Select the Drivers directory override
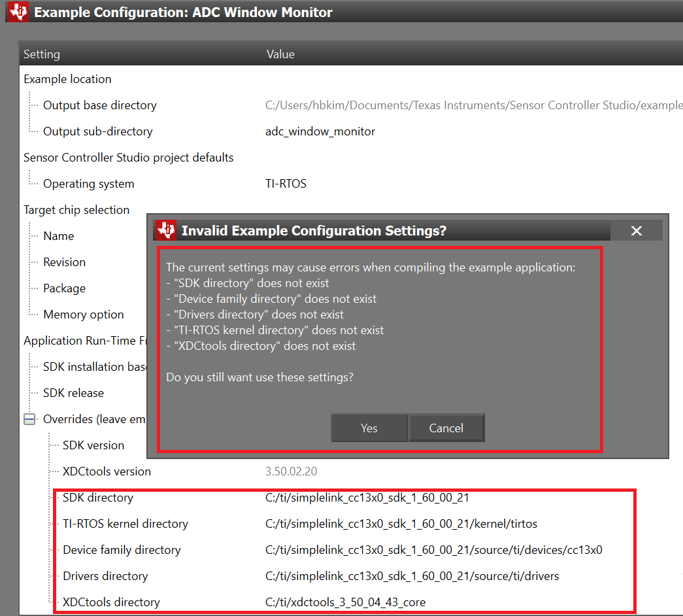This screenshot has height=616, width=683. (x=105, y=576)
